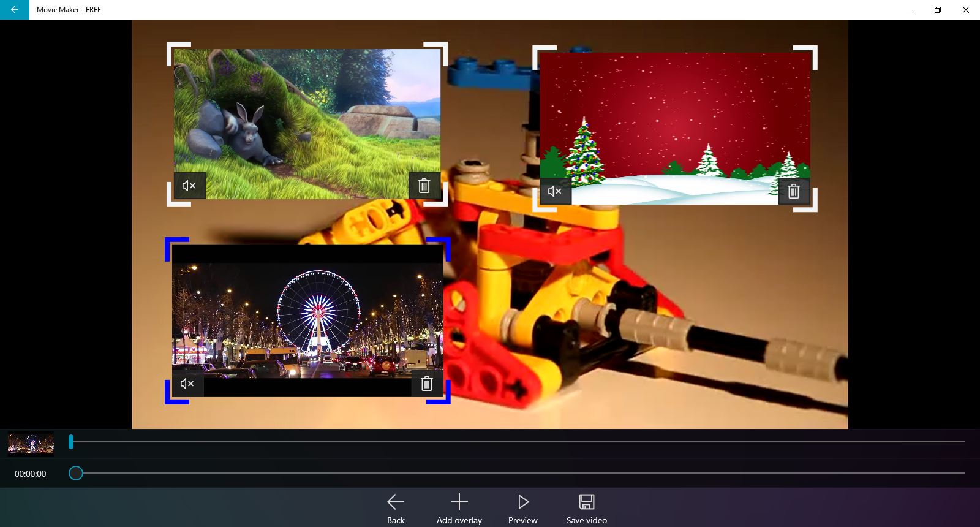Select the Ferris wheel timeline thumbnail
Screen dimensions: 980x527
(x=31, y=444)
